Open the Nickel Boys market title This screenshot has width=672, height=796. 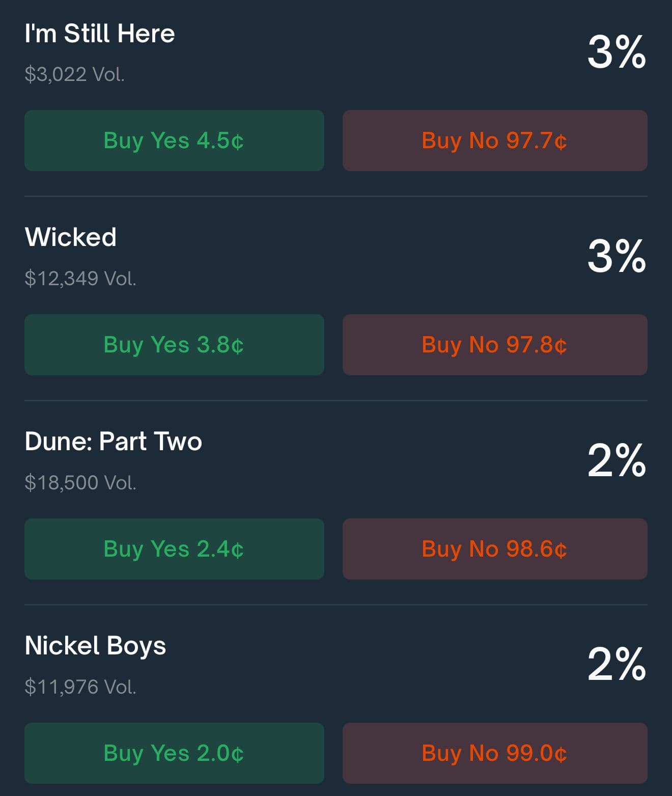(x=95, y=646)
